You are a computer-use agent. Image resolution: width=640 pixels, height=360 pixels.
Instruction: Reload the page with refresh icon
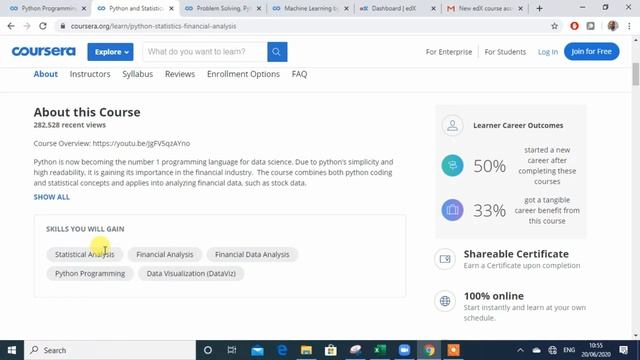pos(43,26)
